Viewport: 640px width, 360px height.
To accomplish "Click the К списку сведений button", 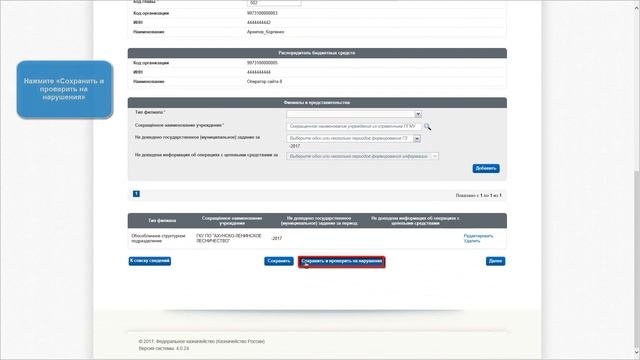I will click(x=149, y=261).
